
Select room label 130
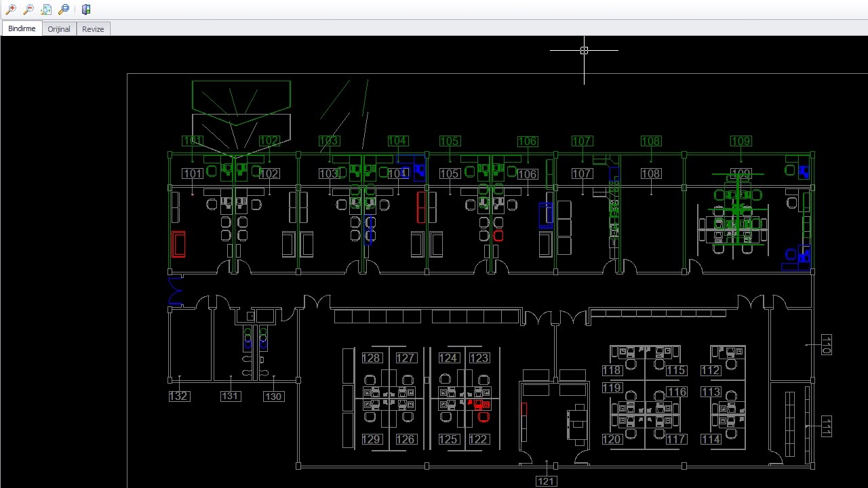(273, 396)
